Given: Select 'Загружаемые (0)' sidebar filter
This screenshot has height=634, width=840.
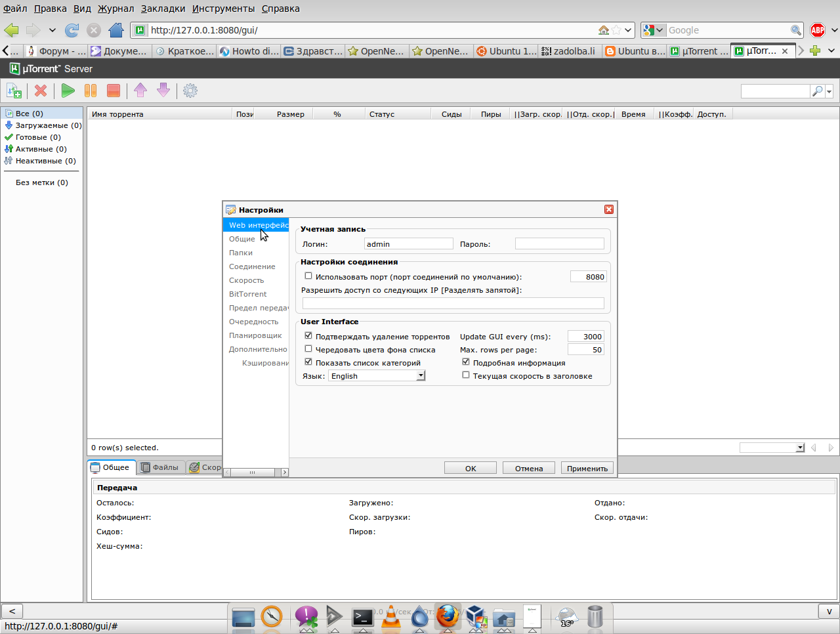Looking at the screenshot, I should (x=43, y=125).
